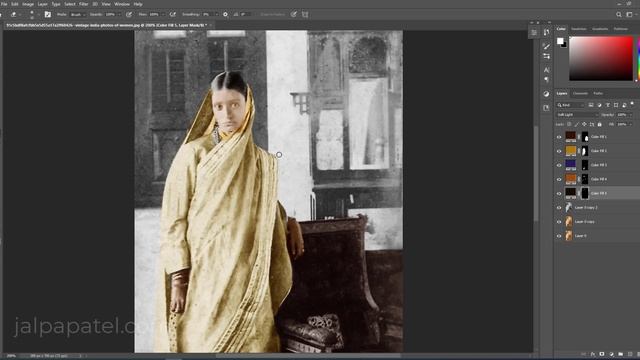Image resolution: width=640 pixels, height=360 pixels.
Task: Click the add layer style fx icon
Action: tap(593, 354)
